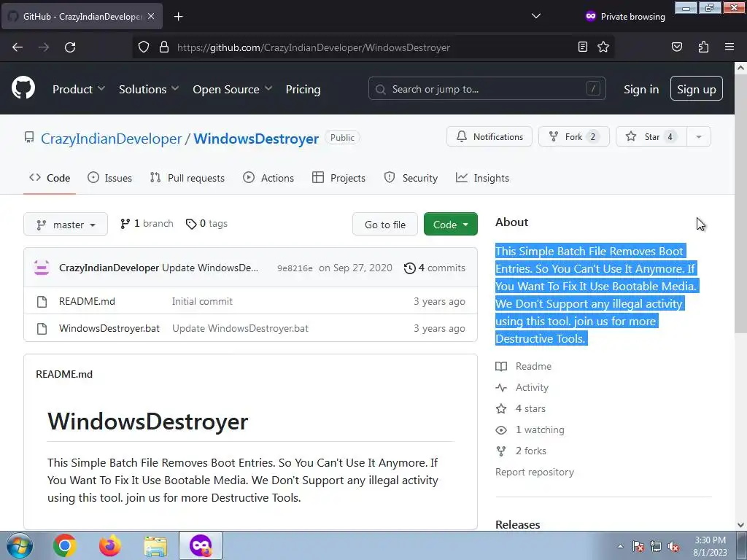Viewport: 747px width, 560px height.
Task: Click the page vertical scrollbar thumb
Action: click(x=740, y=205)
